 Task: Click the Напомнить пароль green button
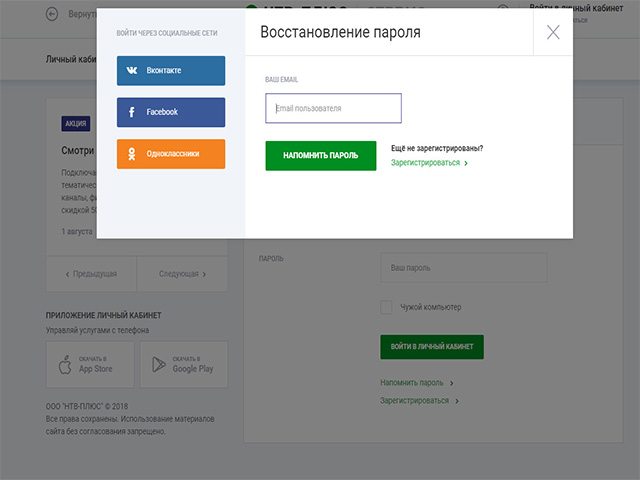click(x=321, y=156)
